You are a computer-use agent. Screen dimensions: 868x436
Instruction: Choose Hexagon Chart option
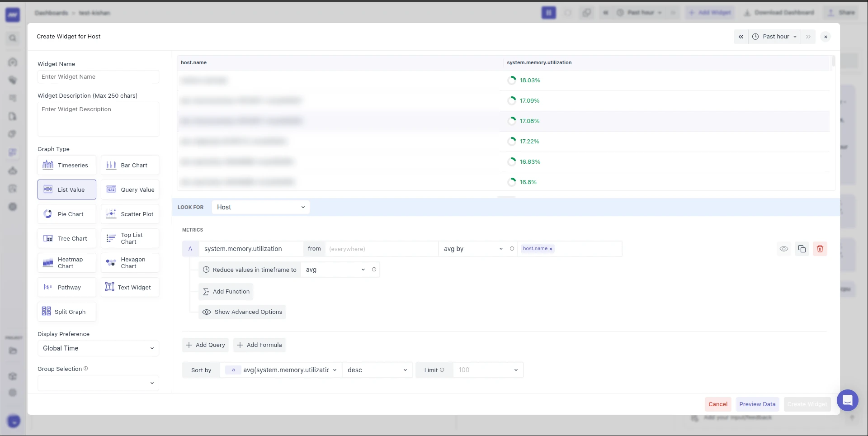(x=130, y=263)
